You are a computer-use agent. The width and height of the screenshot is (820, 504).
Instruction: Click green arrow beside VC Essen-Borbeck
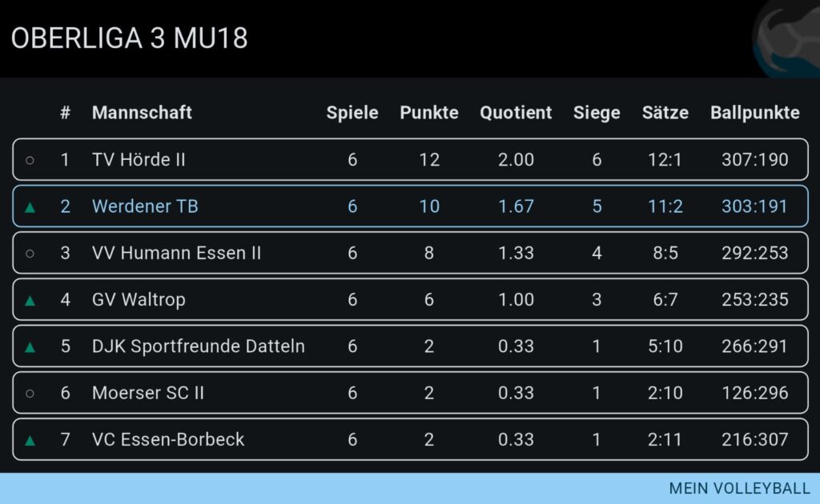[x=30, y=440]
